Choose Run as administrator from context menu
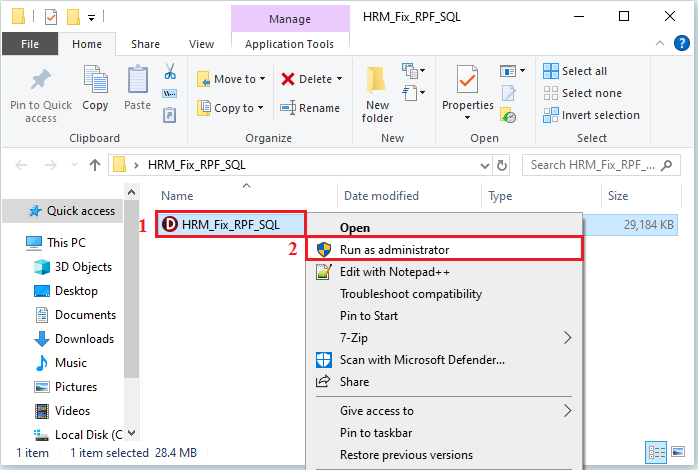 tap(394, 249)
